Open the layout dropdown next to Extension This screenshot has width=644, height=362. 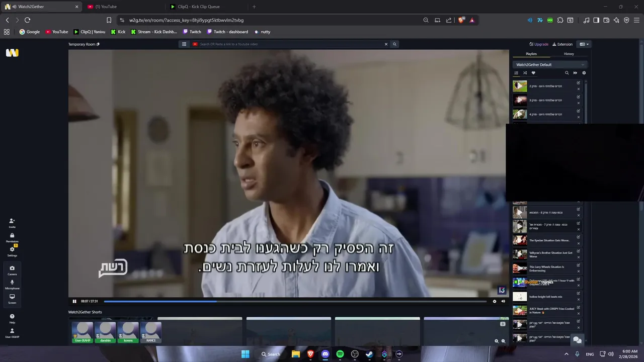(x=584, y=44)
